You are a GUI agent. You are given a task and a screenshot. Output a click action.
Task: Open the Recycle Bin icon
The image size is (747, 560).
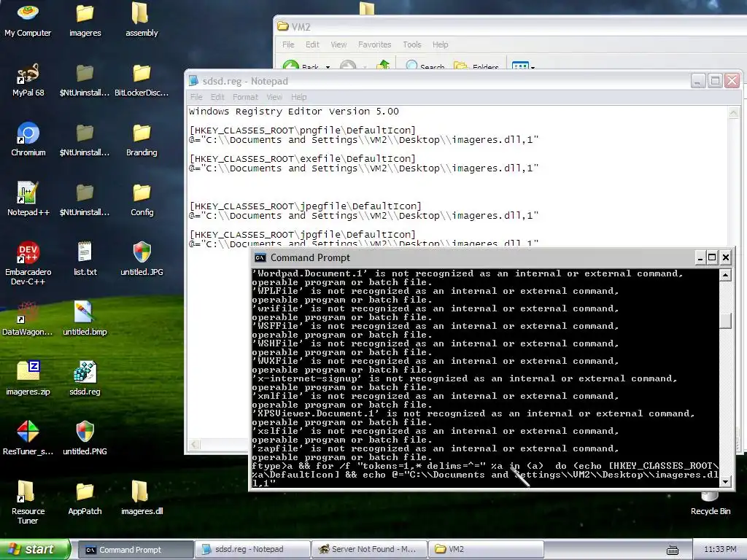pyautogui.click(x=710, y=505)
